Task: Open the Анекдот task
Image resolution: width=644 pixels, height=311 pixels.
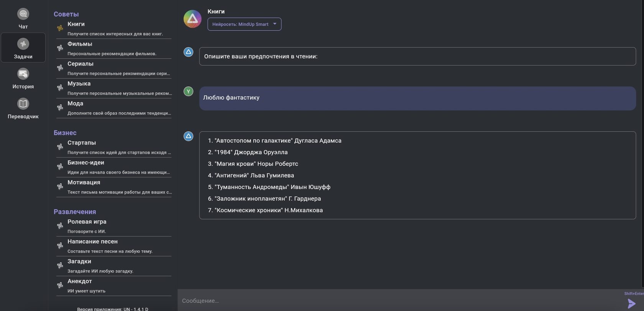Action: (x=114, y=286)
